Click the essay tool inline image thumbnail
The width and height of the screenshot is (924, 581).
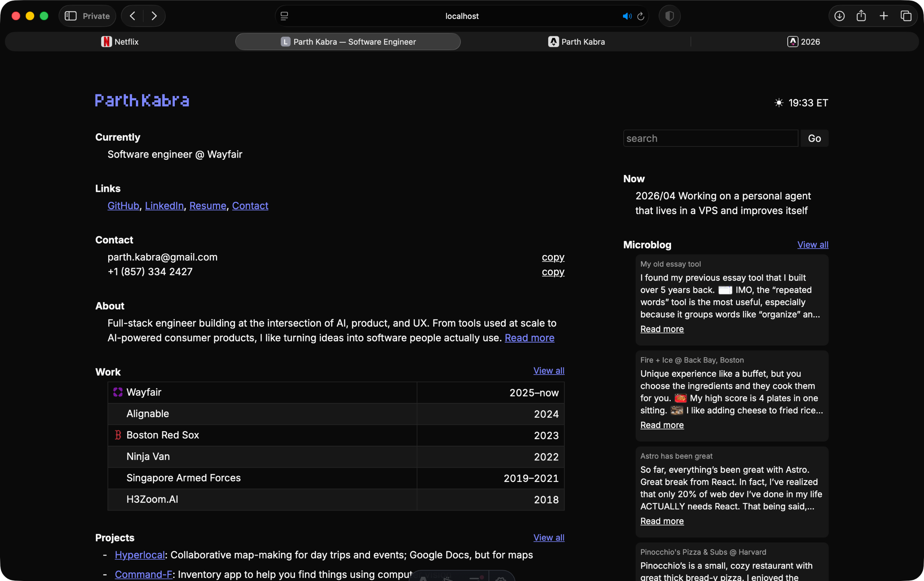[725, 290]
